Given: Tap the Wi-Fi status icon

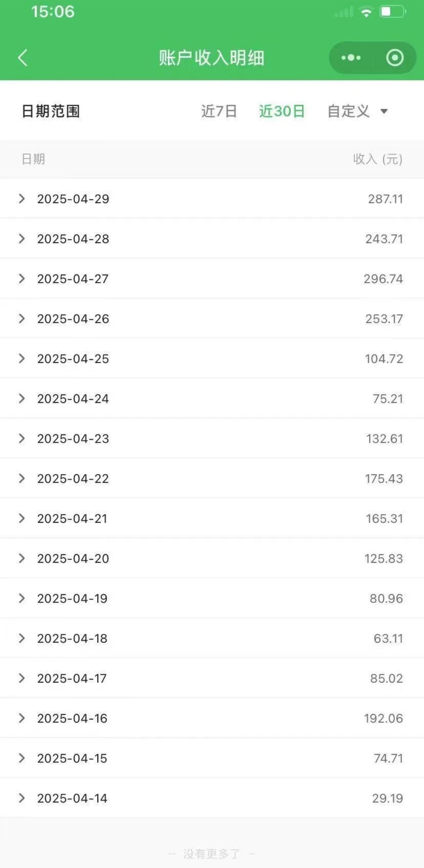Looking at the screenshot, I should point(366,12).
